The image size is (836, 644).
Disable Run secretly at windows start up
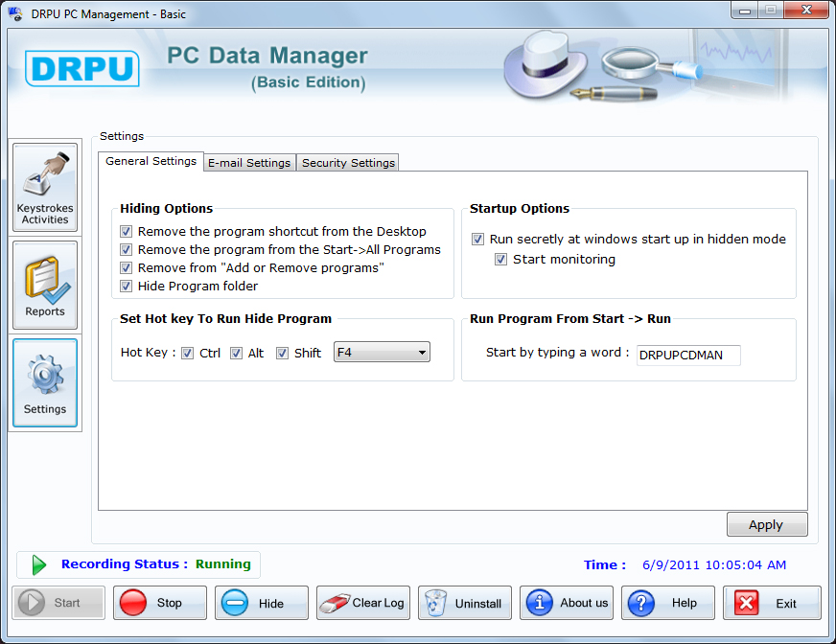(x=478, y=240)
